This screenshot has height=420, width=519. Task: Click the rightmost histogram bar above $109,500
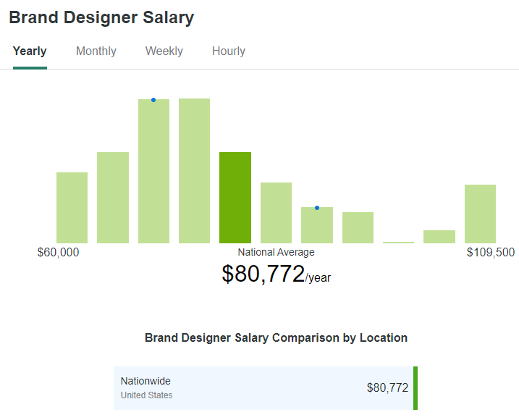point(480,214)
